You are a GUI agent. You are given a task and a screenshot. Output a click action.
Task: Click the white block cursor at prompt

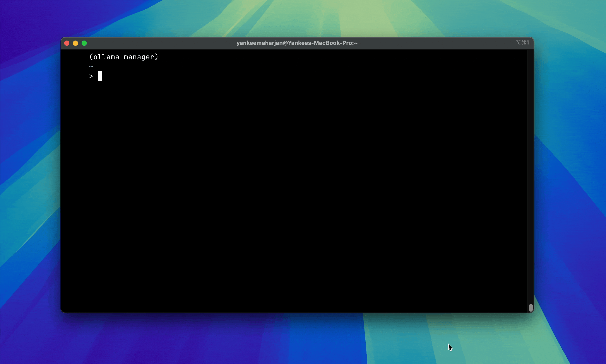100,76
